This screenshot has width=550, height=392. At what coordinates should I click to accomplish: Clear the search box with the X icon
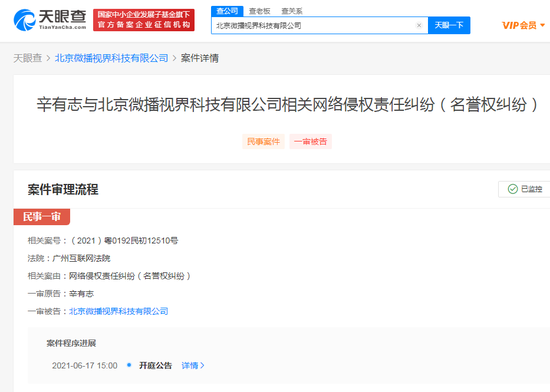click(419, 25)
